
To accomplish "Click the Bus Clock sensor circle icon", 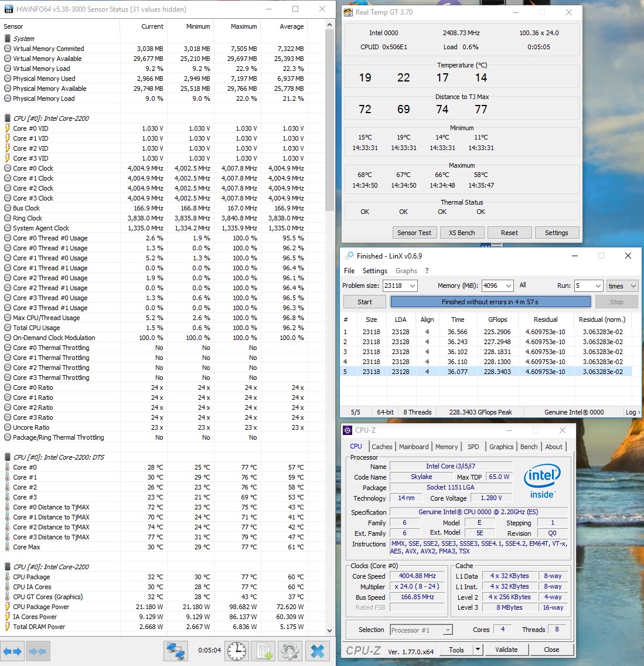I will point(7,208).
